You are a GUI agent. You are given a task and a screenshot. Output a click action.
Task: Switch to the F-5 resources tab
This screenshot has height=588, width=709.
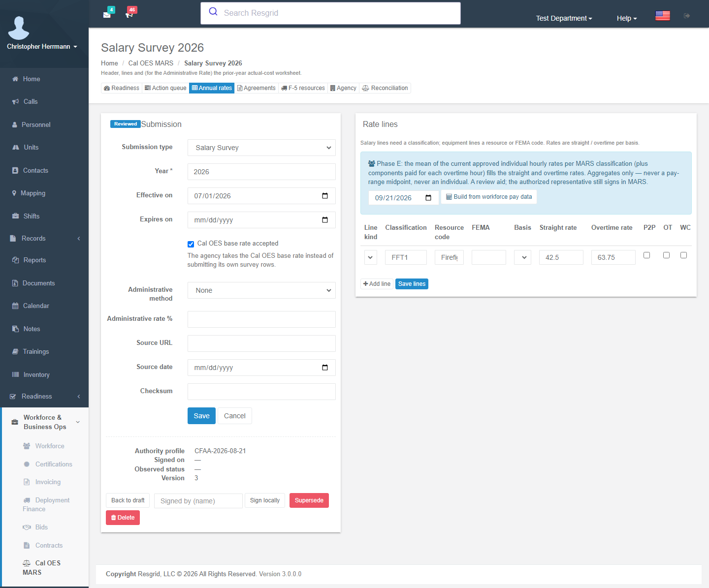click(303, 88)
